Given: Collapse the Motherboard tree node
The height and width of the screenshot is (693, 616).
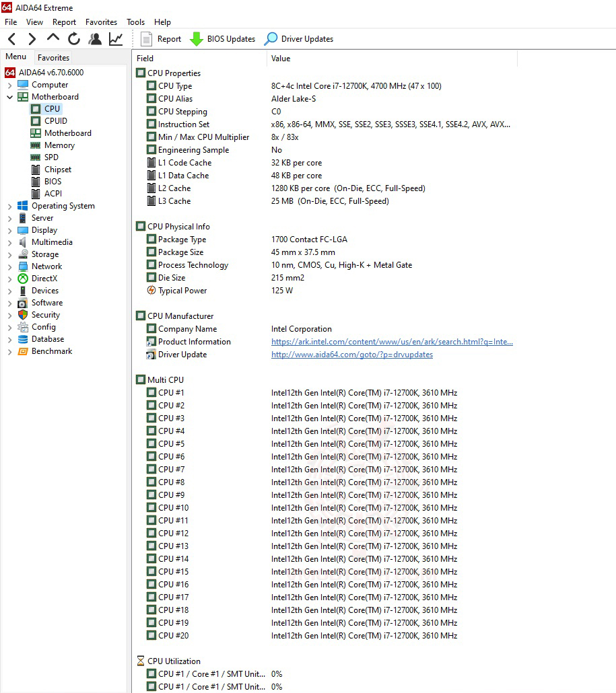Looking at the screenshot, I should (9, 97).
